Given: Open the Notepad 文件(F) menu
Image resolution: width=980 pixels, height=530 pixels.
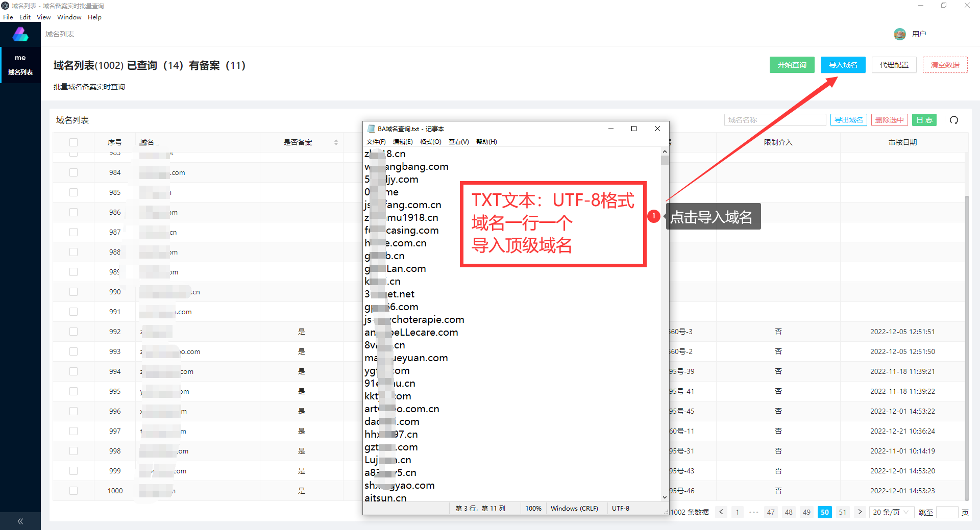Looking at the screenshot, I should click(376, 142).
